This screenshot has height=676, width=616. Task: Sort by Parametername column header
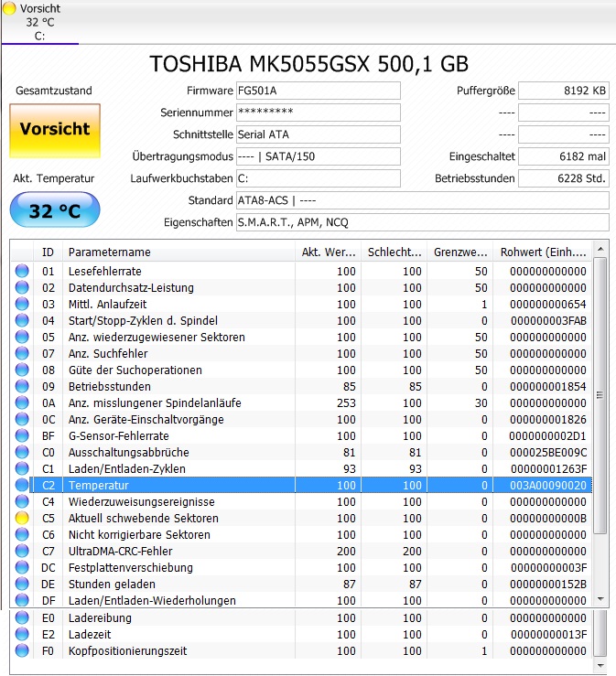pos(178,252)
